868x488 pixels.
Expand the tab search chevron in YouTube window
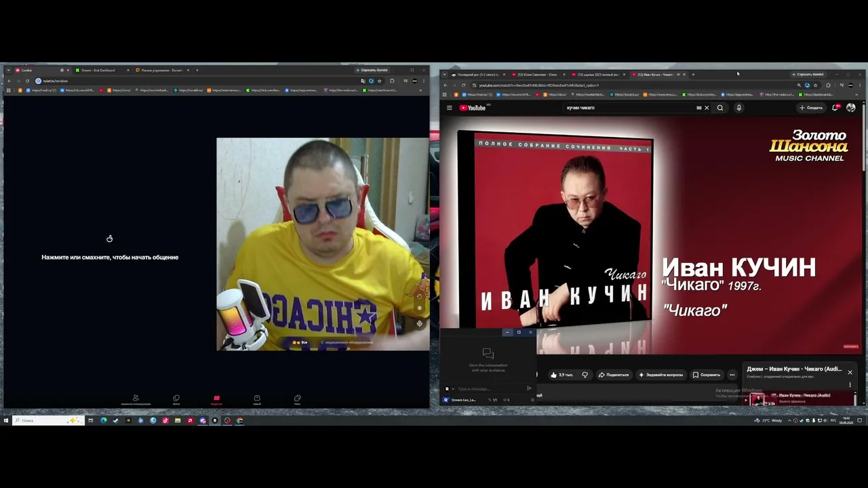tap(444, 75)
